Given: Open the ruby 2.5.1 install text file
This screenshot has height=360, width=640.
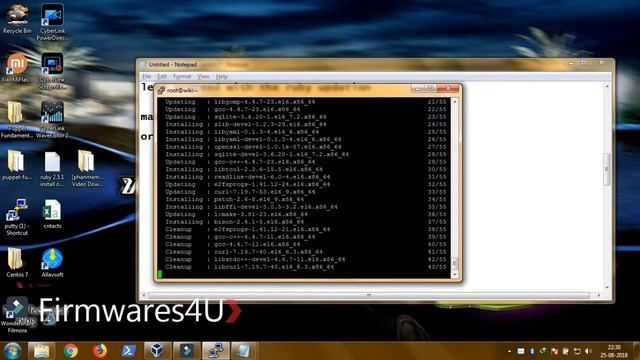Looking at the screenshot, I should (x=52, y=169).
